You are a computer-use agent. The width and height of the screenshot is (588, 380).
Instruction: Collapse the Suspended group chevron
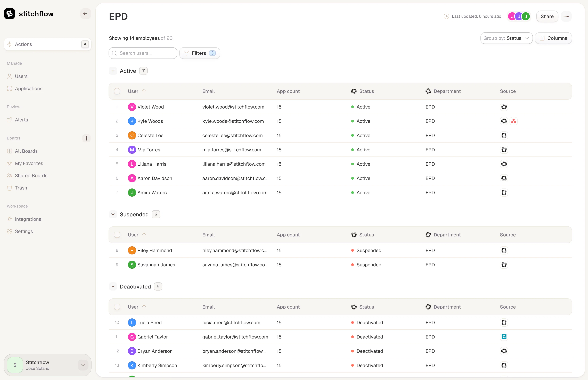tap(113, 214)
